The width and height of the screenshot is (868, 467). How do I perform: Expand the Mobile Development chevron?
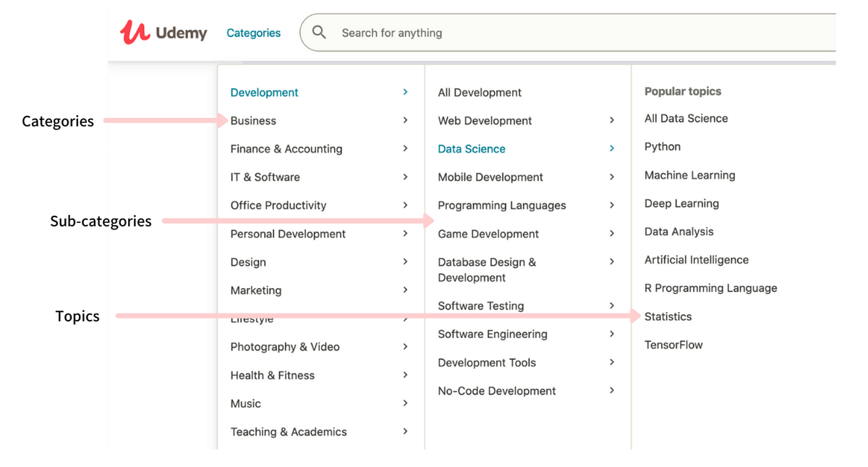(x=612, y=177)
